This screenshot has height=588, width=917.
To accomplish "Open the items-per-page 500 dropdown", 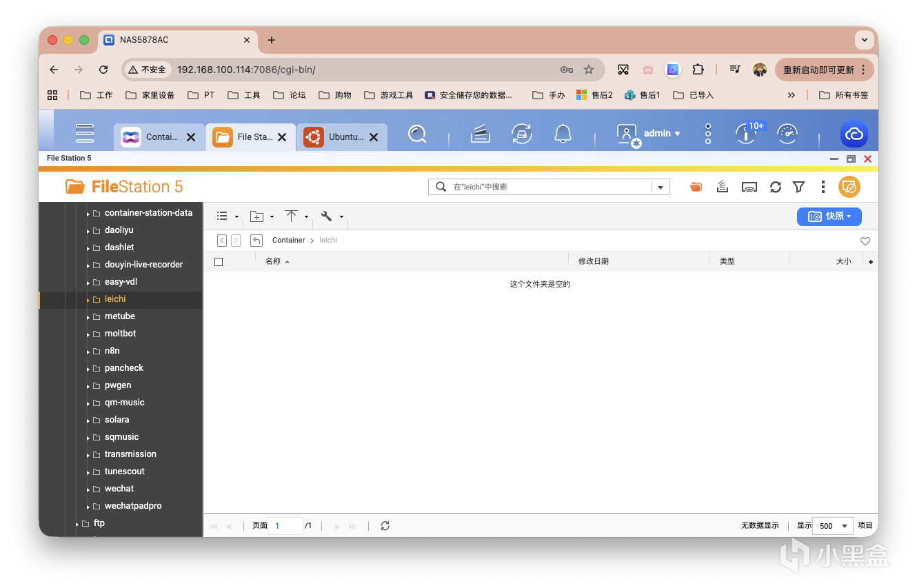I will pos(833,526).
